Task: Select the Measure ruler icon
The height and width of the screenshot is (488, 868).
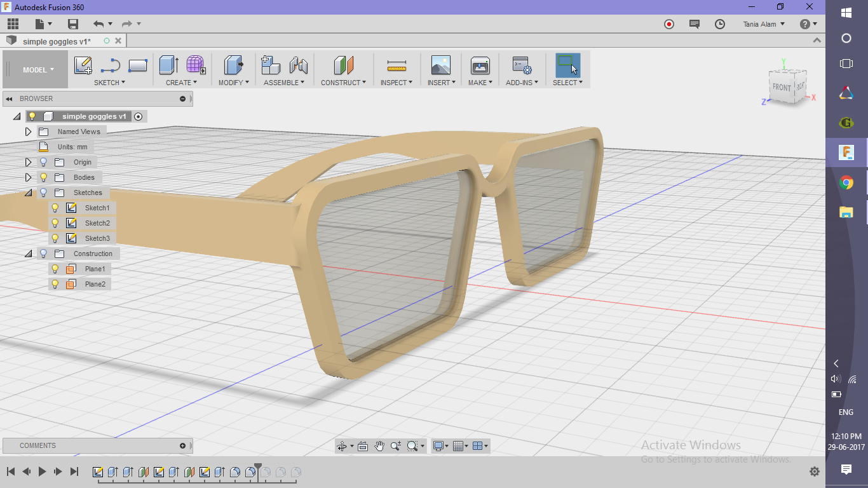Action: point(397,65)
